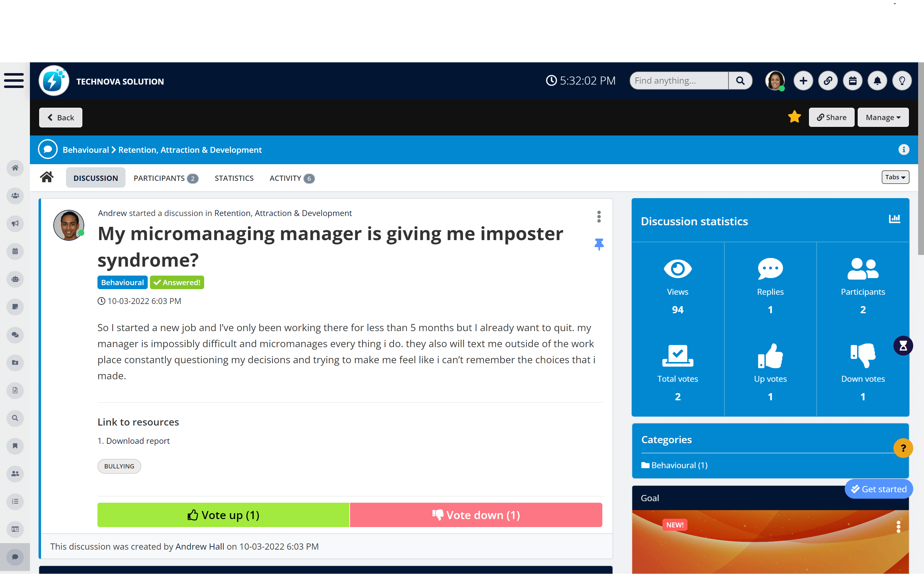The image size is (924, 574).
Task: Toggle the gold favorite star
Action: coord(794,117)
